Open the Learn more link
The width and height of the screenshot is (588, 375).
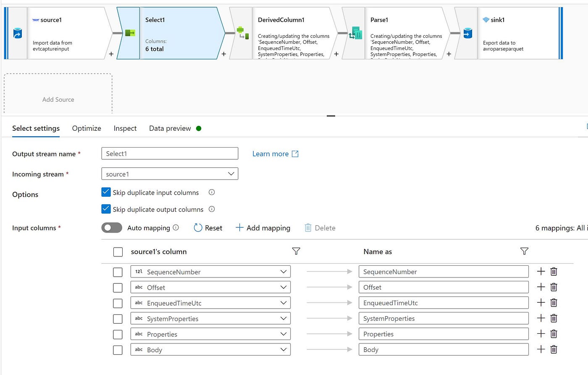(270, 153)
